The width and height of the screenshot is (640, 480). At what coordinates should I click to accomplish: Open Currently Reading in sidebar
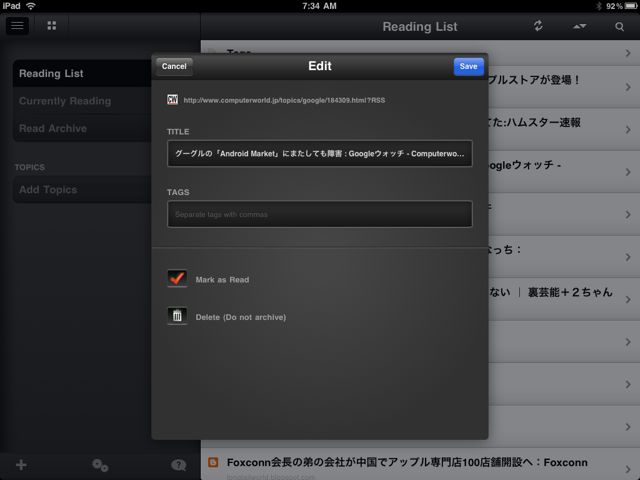pyautogui.click(x=82, y=101)
